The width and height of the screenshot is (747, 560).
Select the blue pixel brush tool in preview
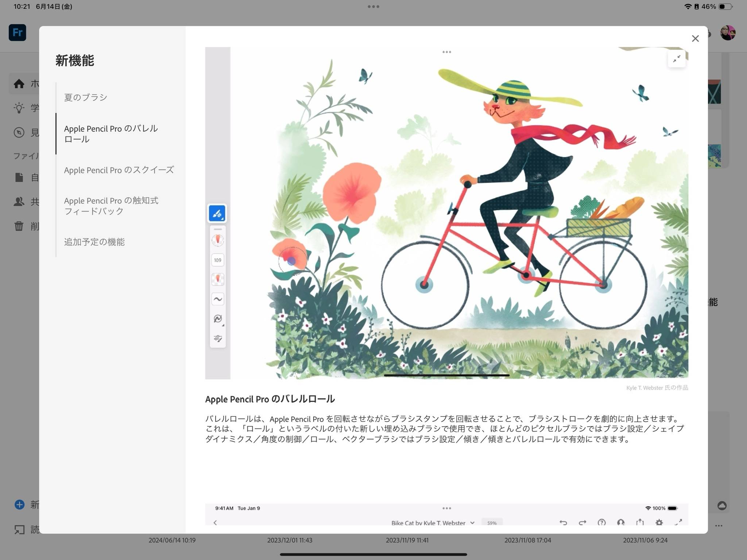pyautogui.click(x=217, y=213)
